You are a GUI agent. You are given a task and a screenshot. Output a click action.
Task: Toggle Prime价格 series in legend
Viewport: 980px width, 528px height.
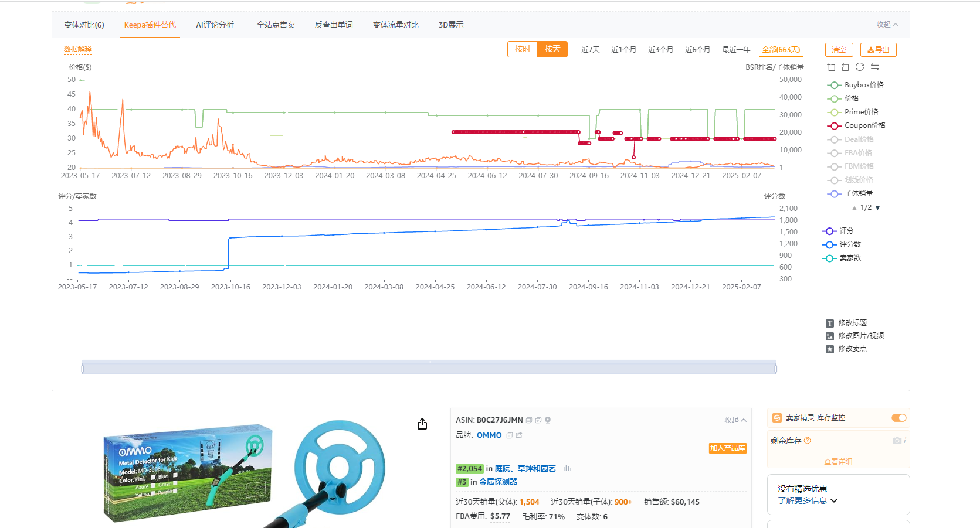853,112
